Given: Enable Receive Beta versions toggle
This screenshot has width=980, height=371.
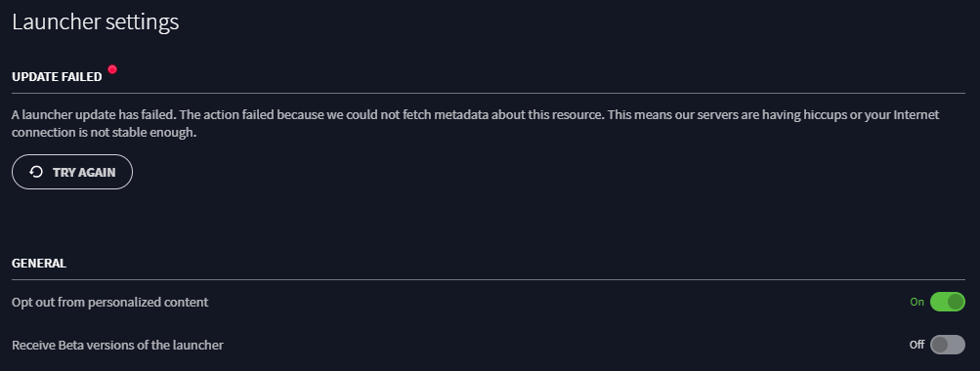Looking at the screenshot, I should point(948,344).
